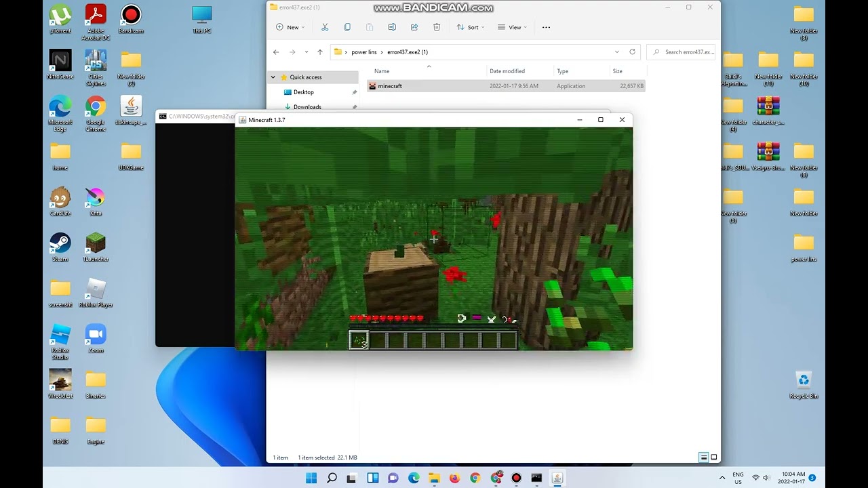Open the ENG US language indicator
The height and width of the screenshot is (488, 868).
pos(738,478)
